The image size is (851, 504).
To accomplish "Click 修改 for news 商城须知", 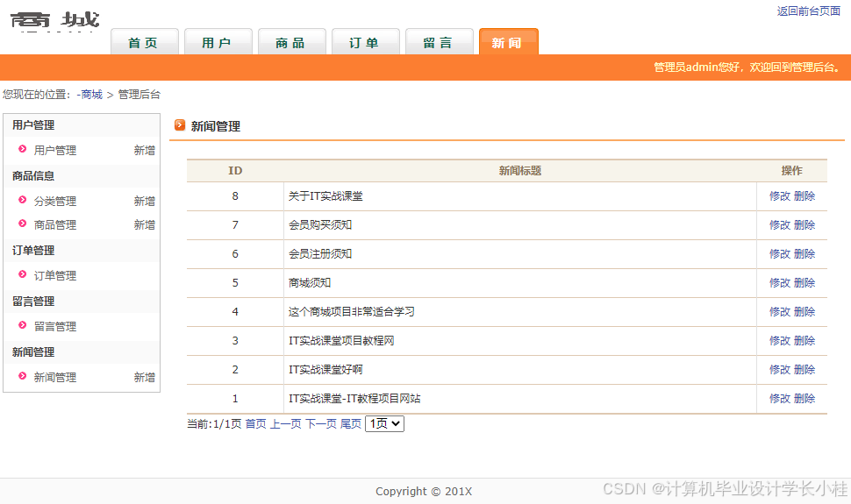I will [x=780, y=282].
